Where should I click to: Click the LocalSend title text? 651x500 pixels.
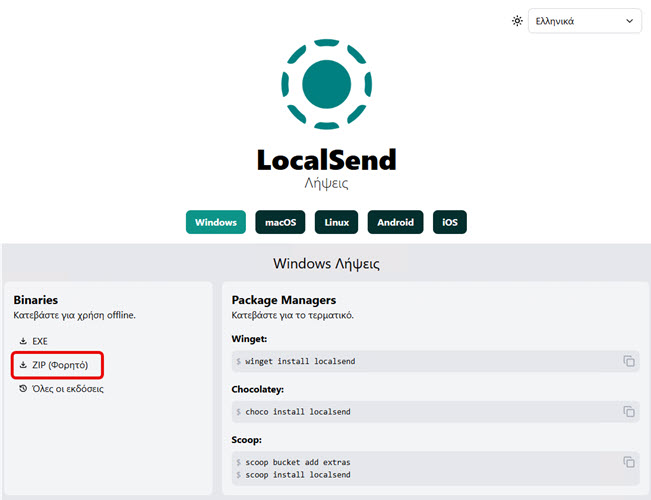[326, 160]
